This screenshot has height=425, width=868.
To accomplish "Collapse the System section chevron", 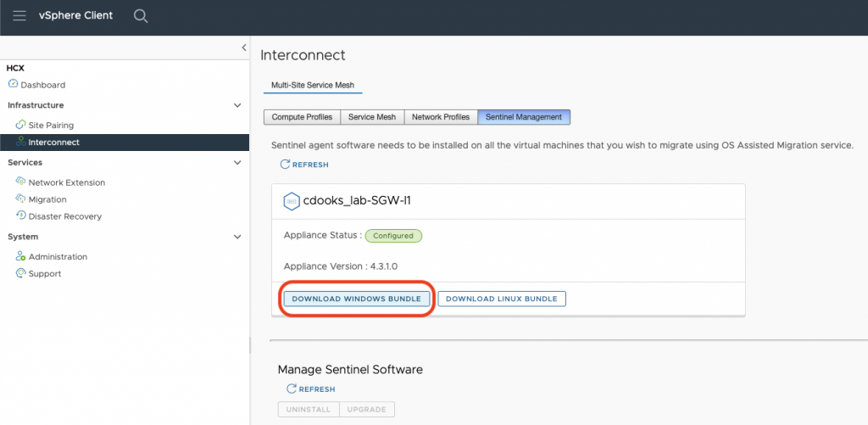I will point(237,237).
